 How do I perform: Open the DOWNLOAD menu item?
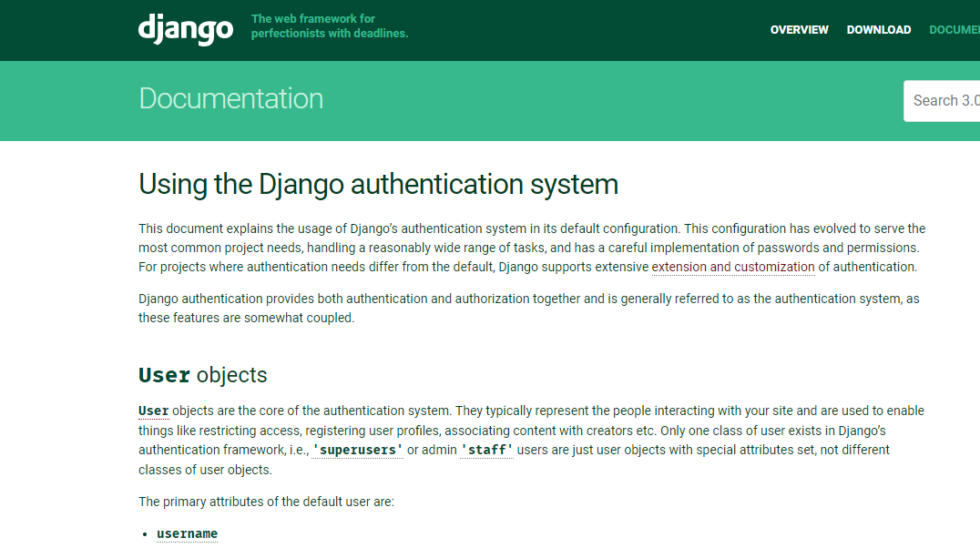878,29
